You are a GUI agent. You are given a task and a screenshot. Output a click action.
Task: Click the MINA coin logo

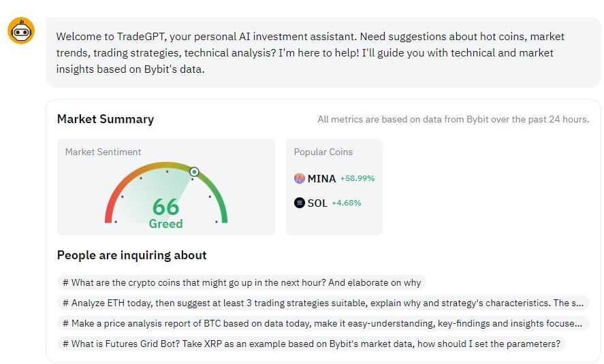pyautogui.click(x=300, y=178)
